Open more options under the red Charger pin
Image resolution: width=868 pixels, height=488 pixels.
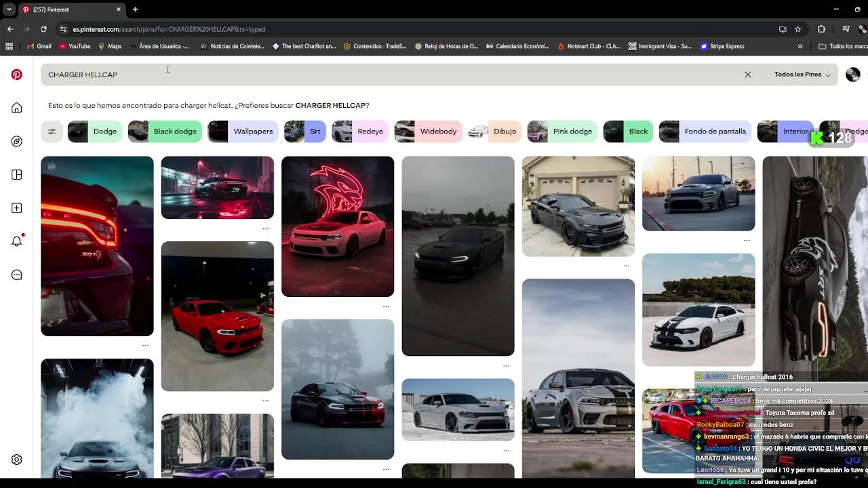[x=266, y=401]
